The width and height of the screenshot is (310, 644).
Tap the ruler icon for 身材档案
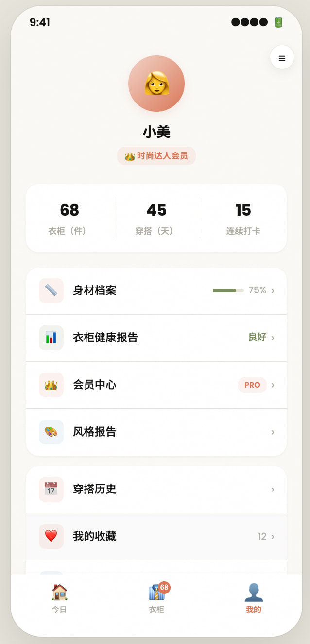click(51, 290)
